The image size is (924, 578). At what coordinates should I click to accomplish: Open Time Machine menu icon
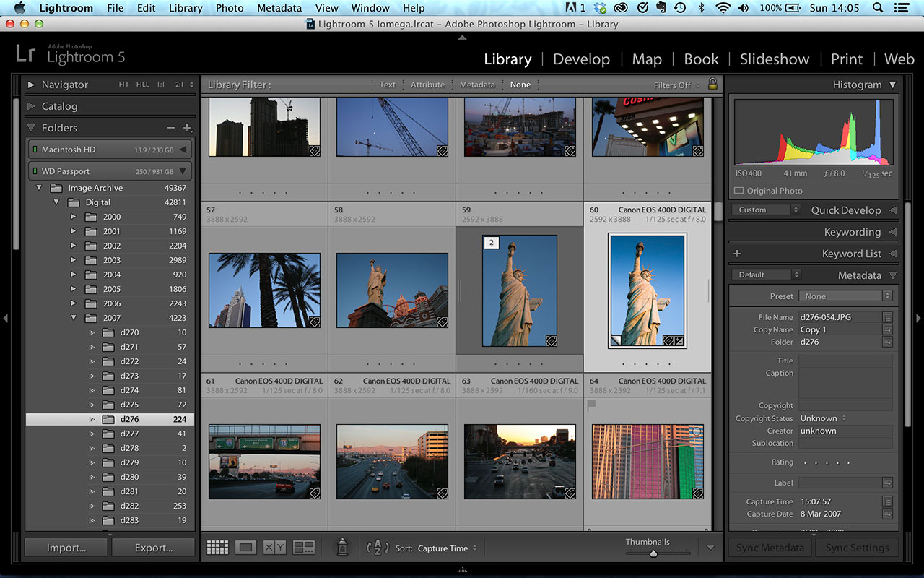click(679, 8)
